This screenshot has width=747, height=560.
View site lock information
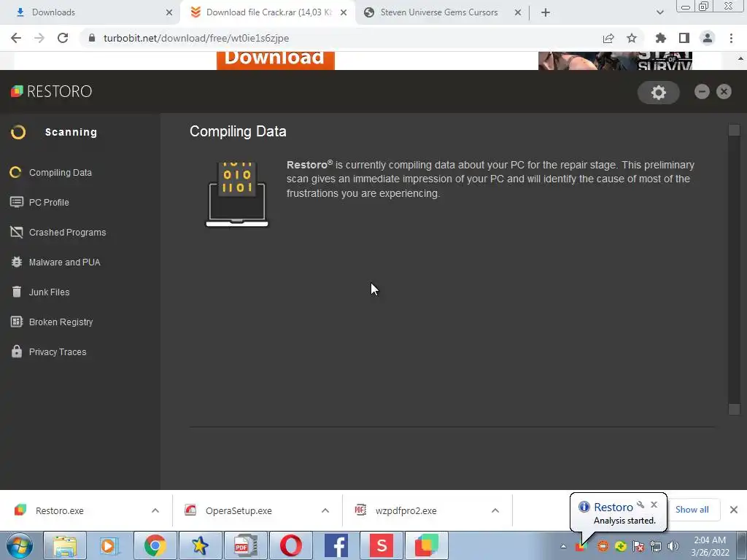pyautogui.click(x=92, y=38)
